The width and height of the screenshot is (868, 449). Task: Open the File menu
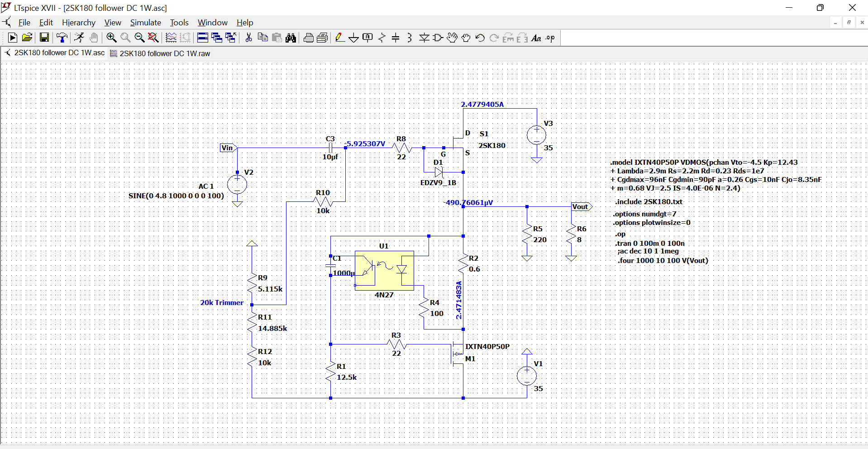pos(24,23)
